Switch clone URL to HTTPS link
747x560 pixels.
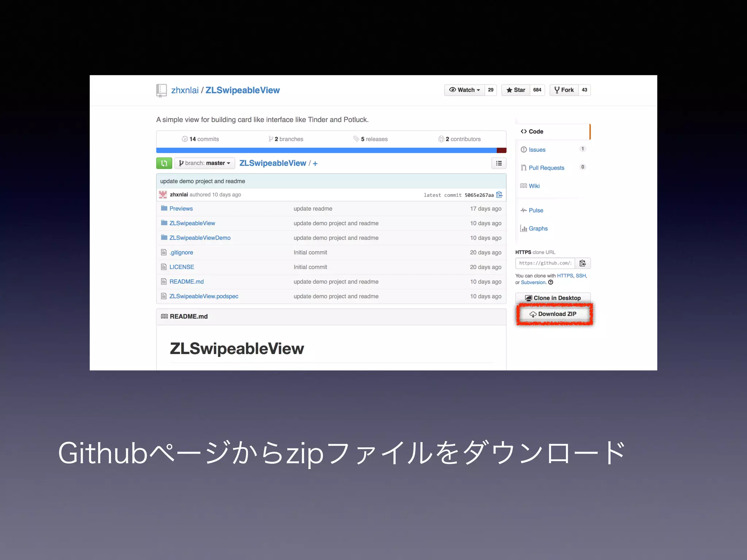[565, 276]
